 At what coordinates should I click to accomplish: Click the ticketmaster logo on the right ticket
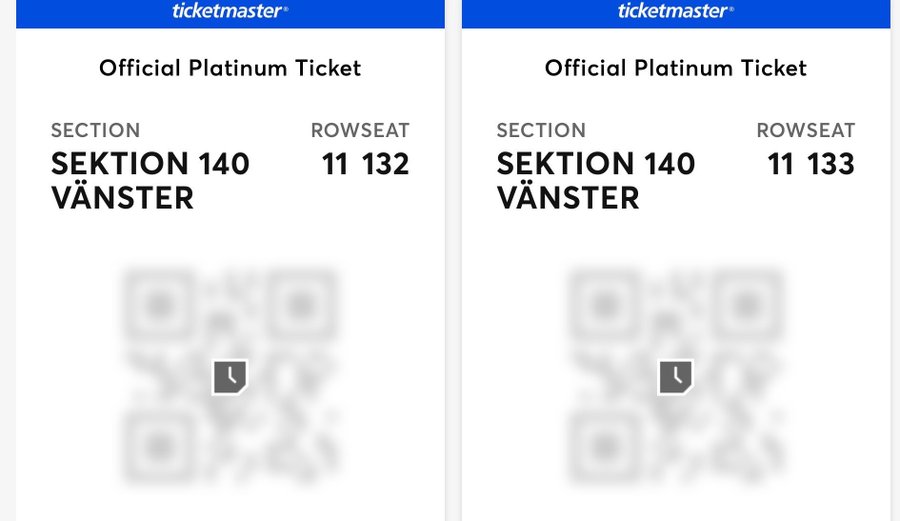coord(676,11)
